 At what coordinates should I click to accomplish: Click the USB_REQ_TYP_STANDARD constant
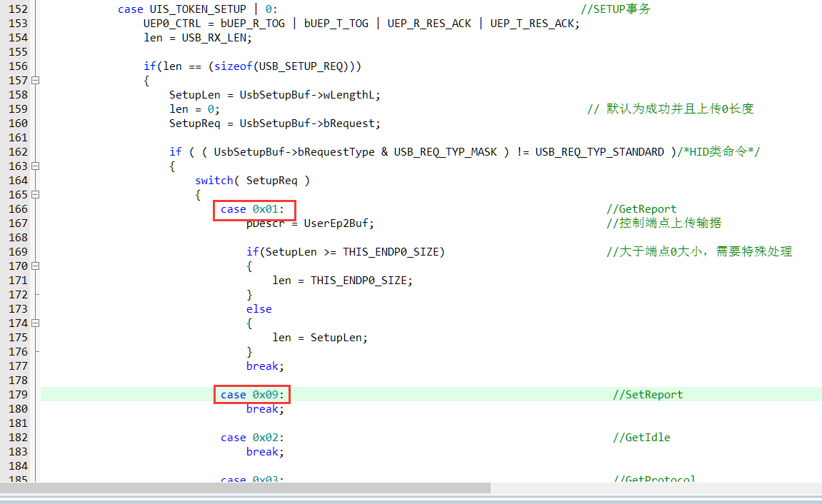click(599, 152)
